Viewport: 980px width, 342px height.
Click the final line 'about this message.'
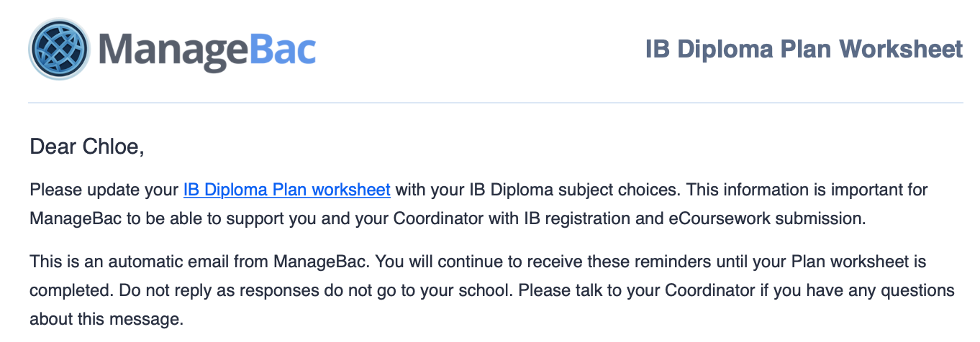(106, 318)
